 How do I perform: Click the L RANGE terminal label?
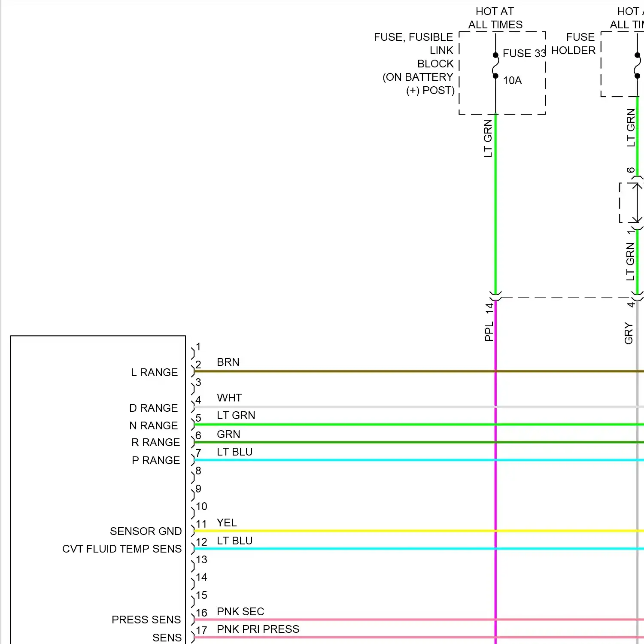(154, 372)
